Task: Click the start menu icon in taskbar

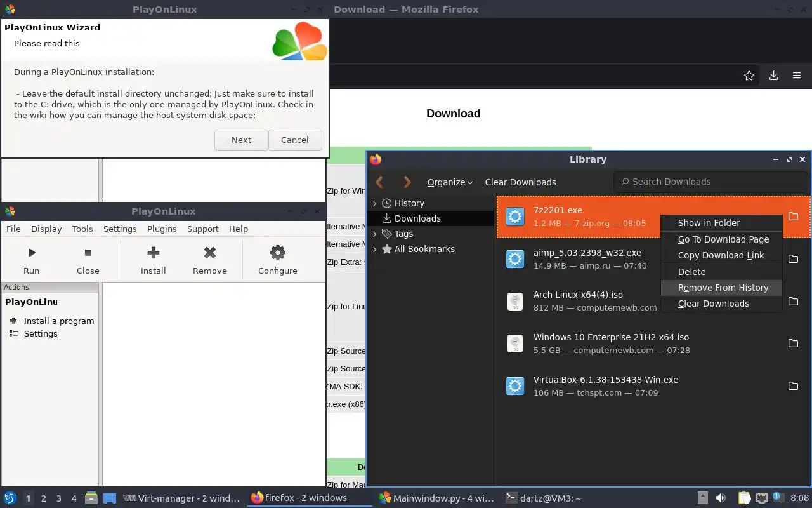Action: point(10,498)
